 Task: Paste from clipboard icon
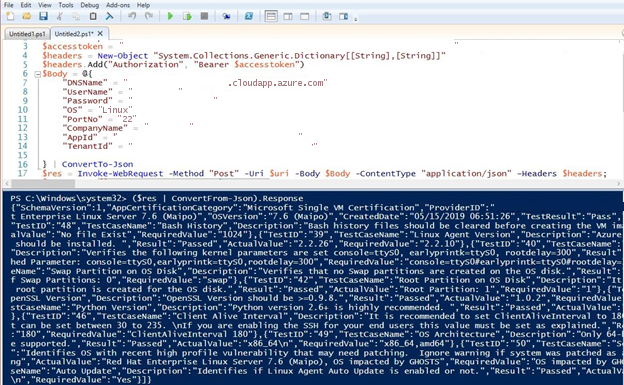(93, 16)
